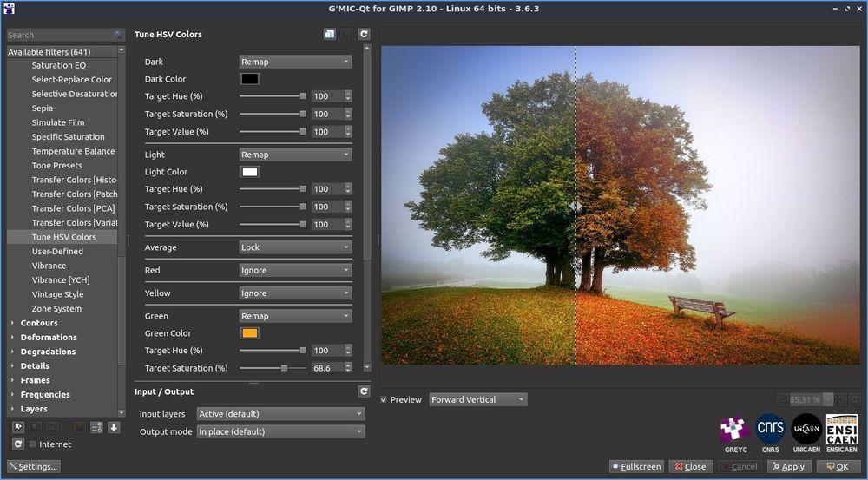
Task: Click the G'MIC window icon in title bar
Action: [x=9, y=9]
